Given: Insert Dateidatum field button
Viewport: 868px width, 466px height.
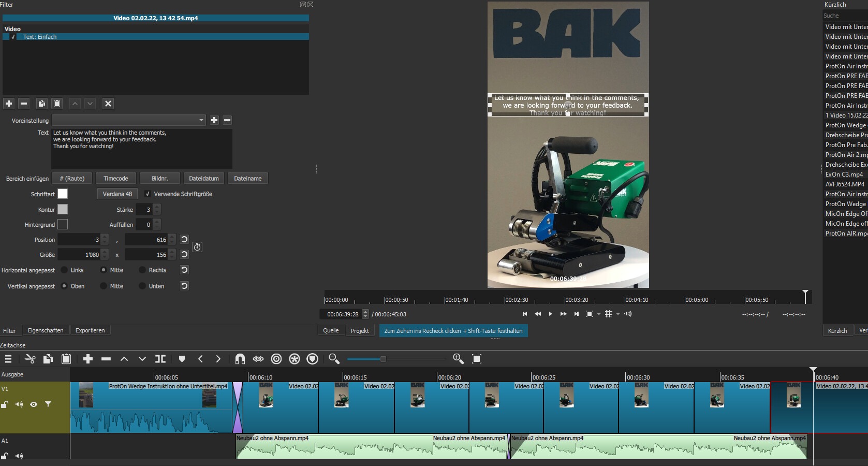Looking at the screenshot, I should point(204,178).
